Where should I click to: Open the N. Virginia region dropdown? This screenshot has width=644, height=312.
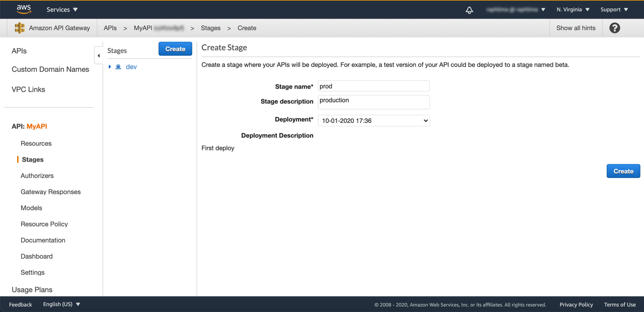tap(573, 9)
